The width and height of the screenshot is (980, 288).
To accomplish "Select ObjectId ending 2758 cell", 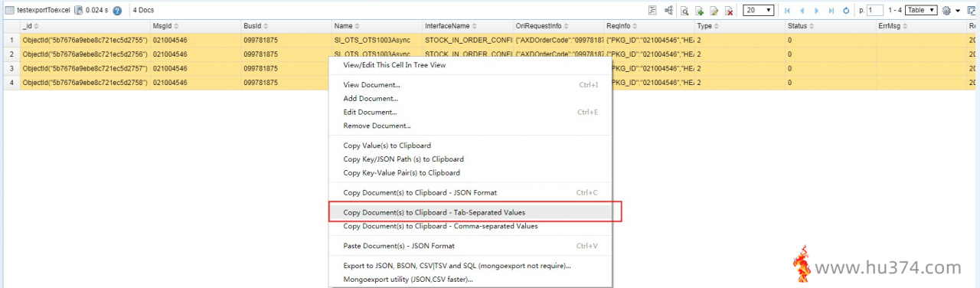I will tap(85, 83).
